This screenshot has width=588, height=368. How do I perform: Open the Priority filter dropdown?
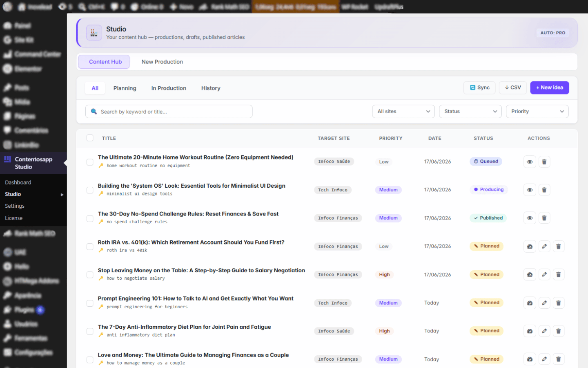click(x=537, y=112)
